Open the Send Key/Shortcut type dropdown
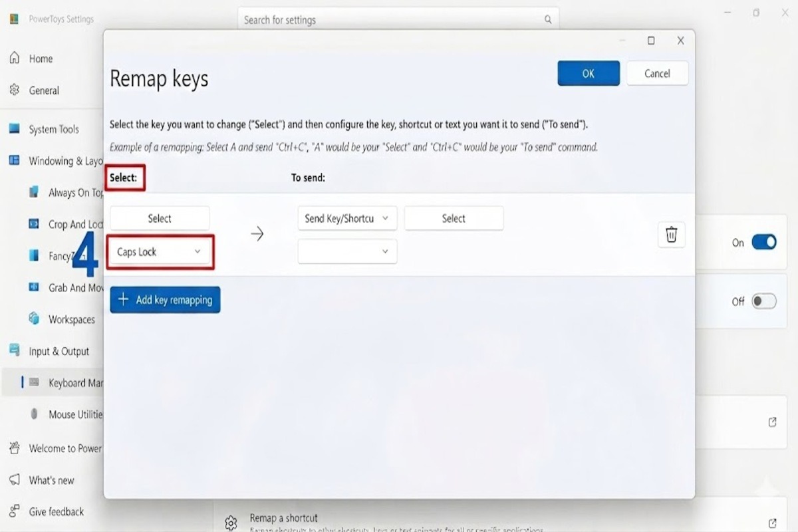The height and width of the screenshot is (532, 798). click(x=347, y=218)
